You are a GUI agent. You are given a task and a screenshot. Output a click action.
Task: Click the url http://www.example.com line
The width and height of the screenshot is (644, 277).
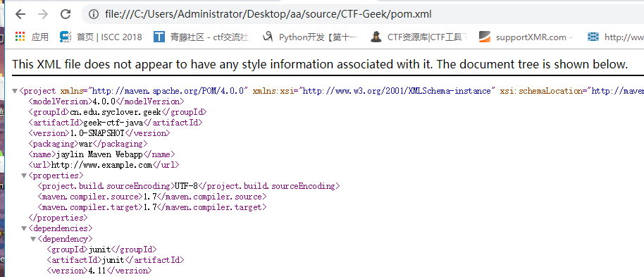click(104, 165)
